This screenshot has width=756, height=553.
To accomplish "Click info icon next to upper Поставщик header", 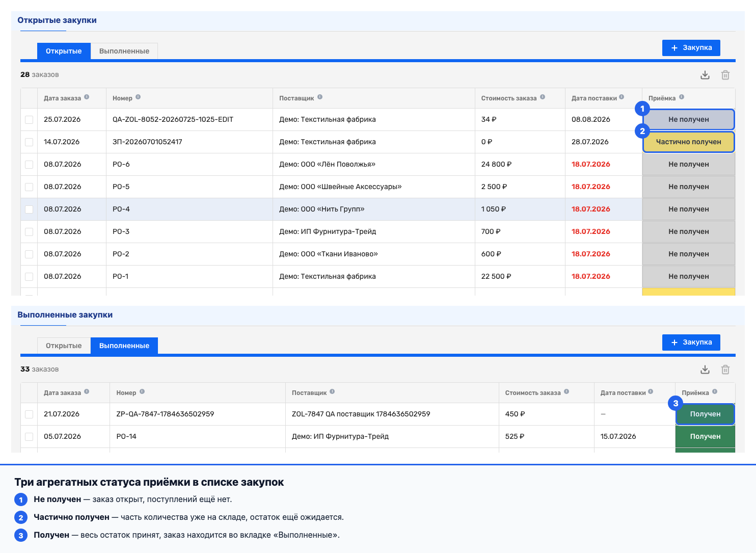I will 320,97.
